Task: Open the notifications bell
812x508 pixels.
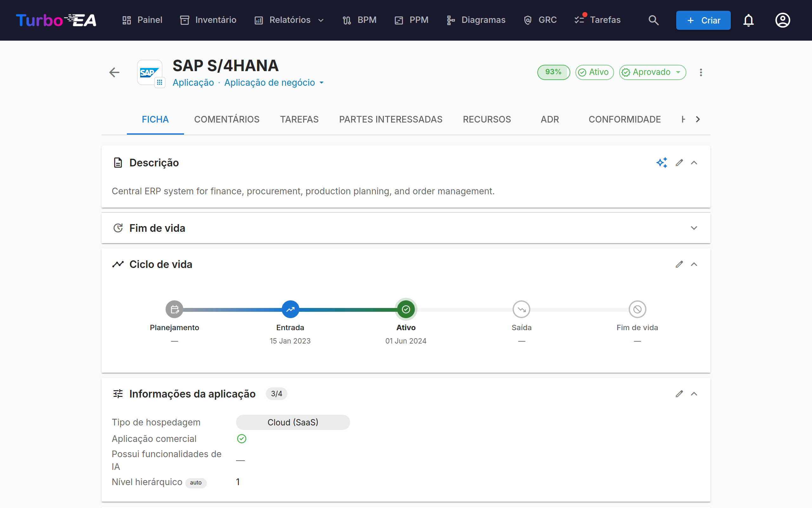Action: [748, 20]
